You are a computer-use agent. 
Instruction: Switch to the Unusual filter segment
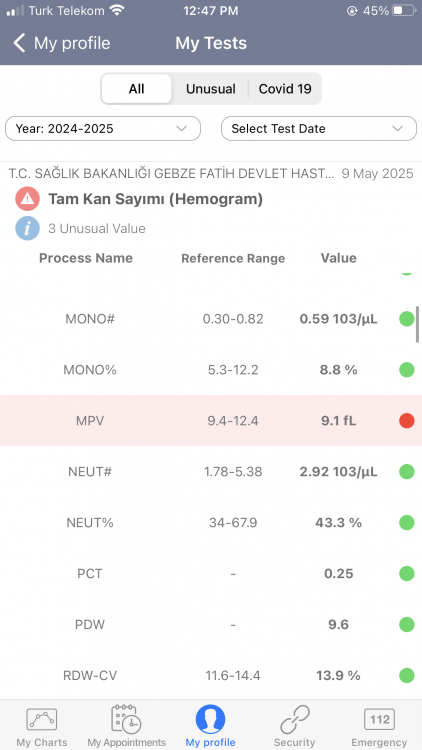211,89
